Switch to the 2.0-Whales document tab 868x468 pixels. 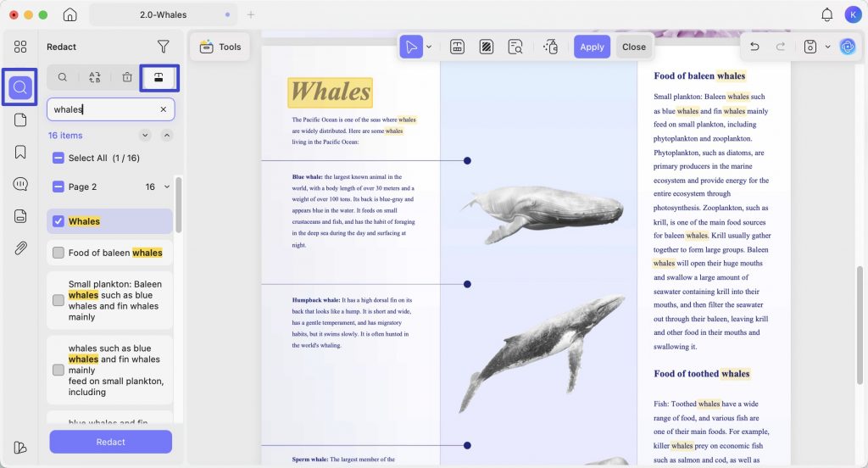pos(164,15)
